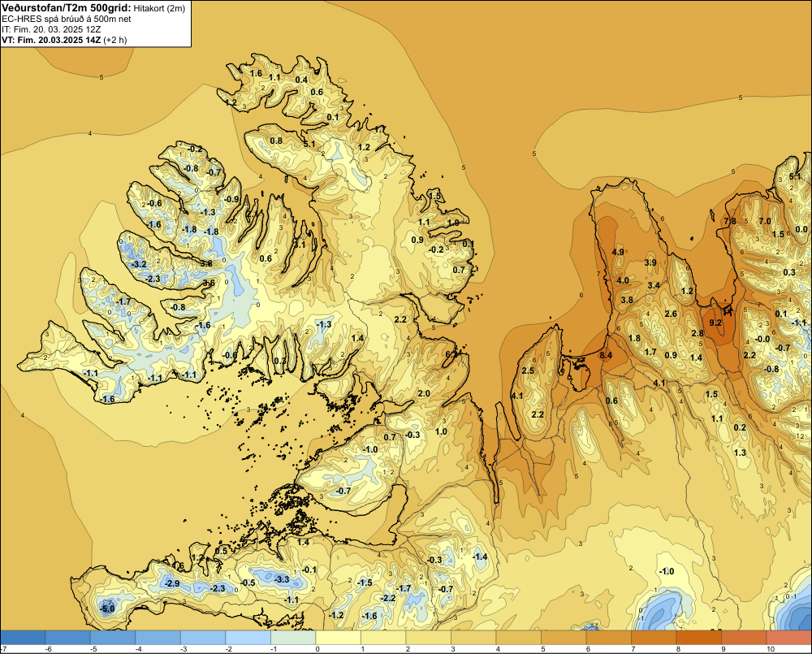Click the -2.9 temperature value
This screenshot has height=654, width=812.
click(x=172, y=583)
